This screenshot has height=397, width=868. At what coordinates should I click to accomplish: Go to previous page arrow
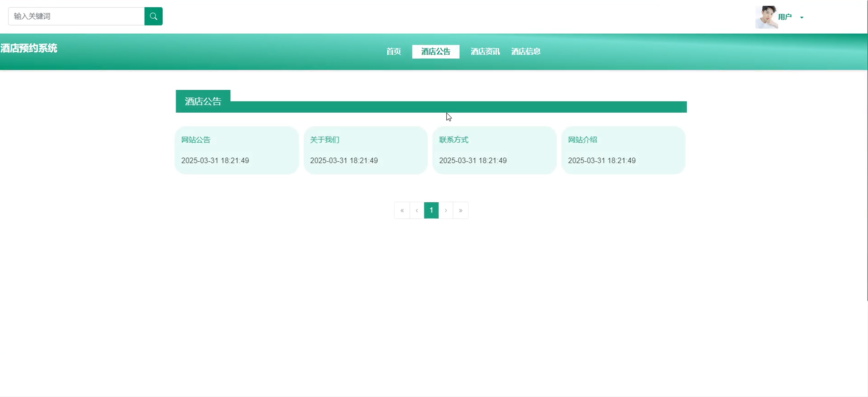tap(417, 210)
